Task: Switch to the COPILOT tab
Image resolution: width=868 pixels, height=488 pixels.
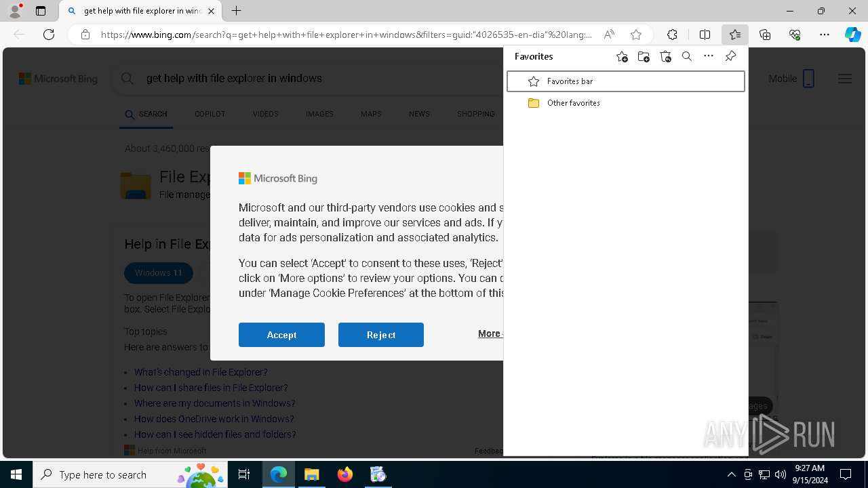Action: 210,115
